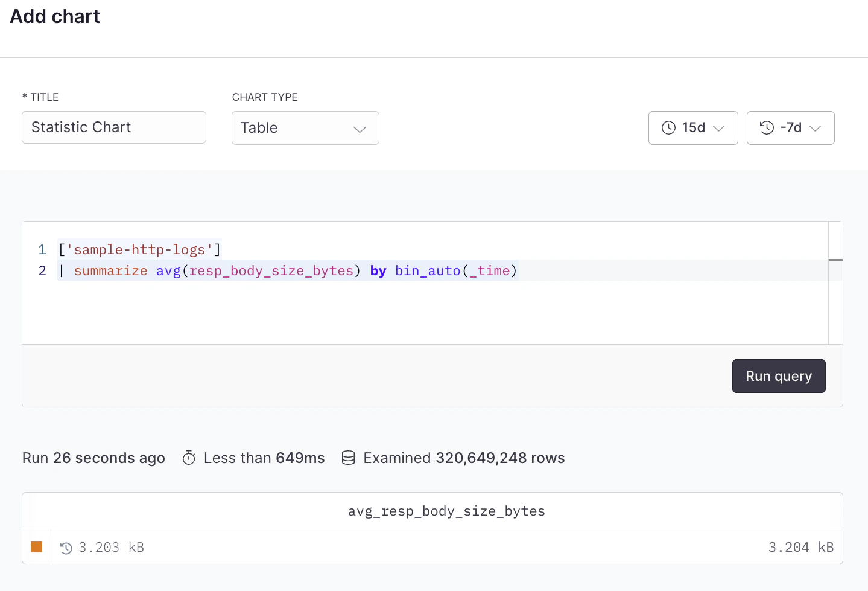Click the query editor scrollbar
Image resolution: width=868 pixels, height=591 pixels.
pyautogui.click(x=837, y=260)
